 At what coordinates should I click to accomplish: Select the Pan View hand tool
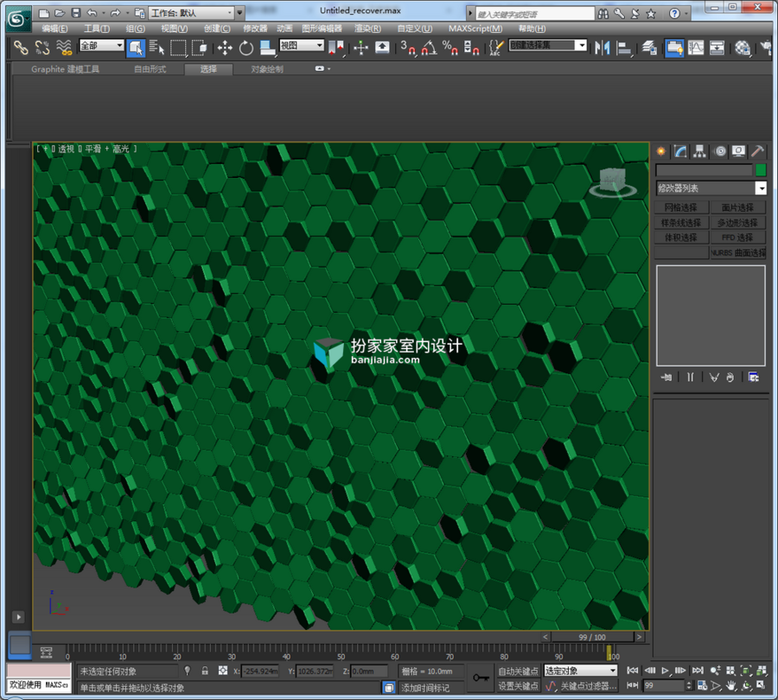coord(730,685)
